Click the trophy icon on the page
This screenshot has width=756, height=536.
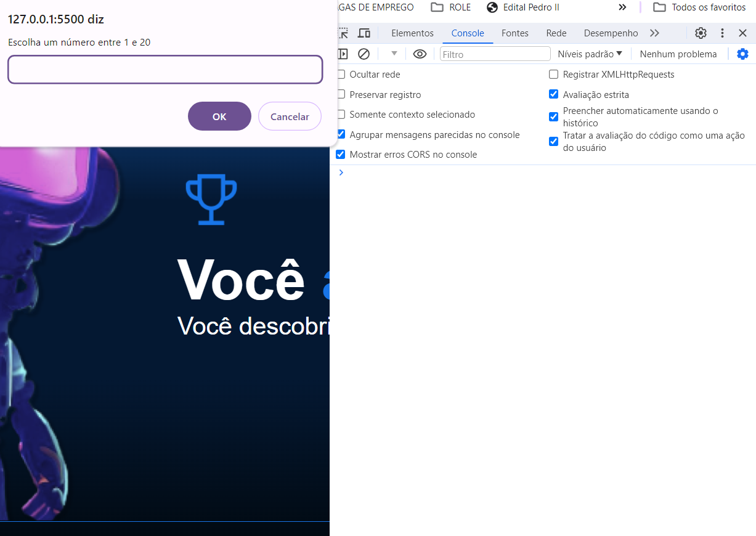(x=211, y=200)
